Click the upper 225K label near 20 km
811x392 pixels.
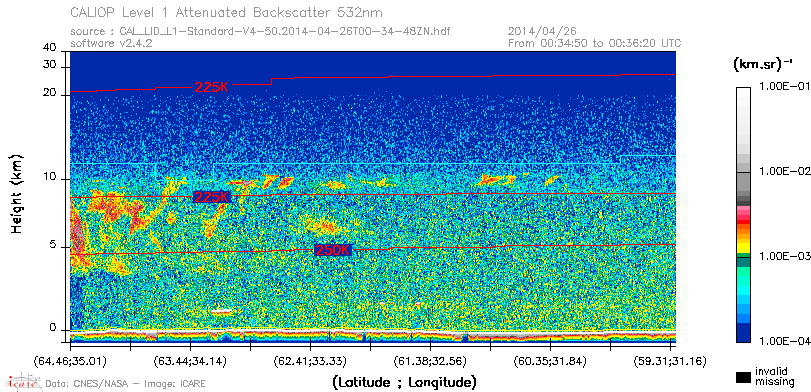[211, 87]
